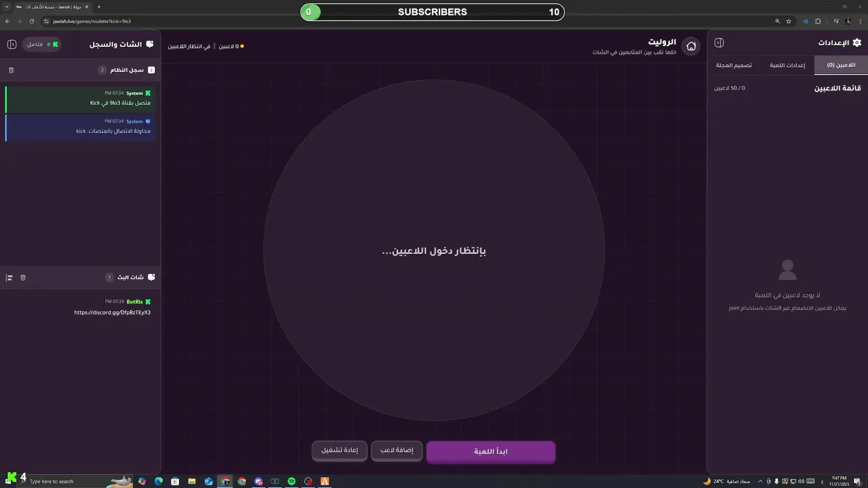Click the شات البث section header
The width and height of the screenshot is (868, 488).
click(x=130, y=277)
